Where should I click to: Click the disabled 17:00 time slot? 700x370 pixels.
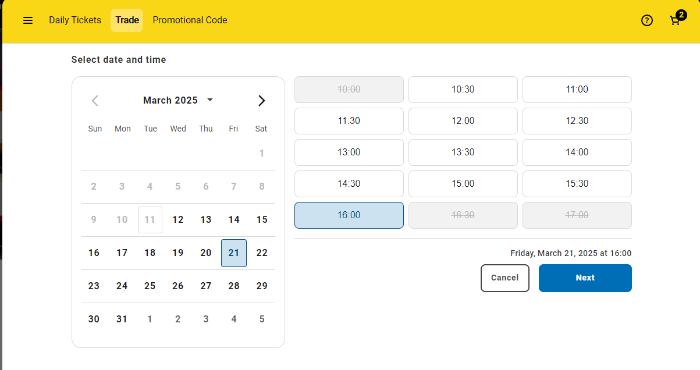tap(577, 215)
